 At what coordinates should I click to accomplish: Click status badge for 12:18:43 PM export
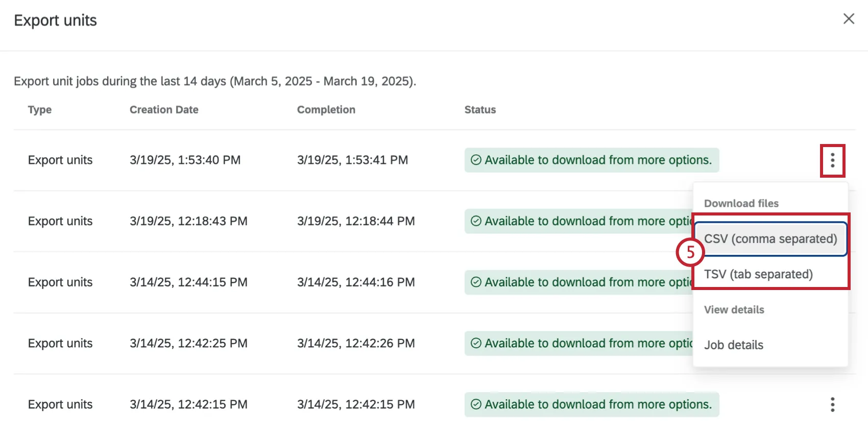[x=578, y=221]
